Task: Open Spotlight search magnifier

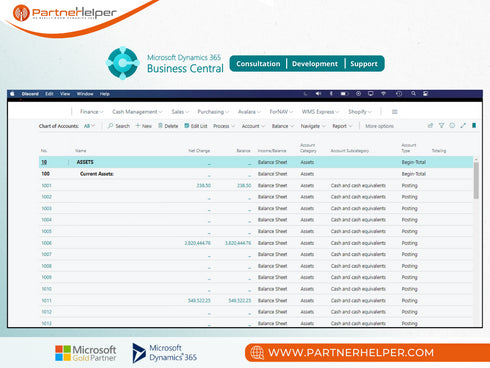Action: point(413,94)
